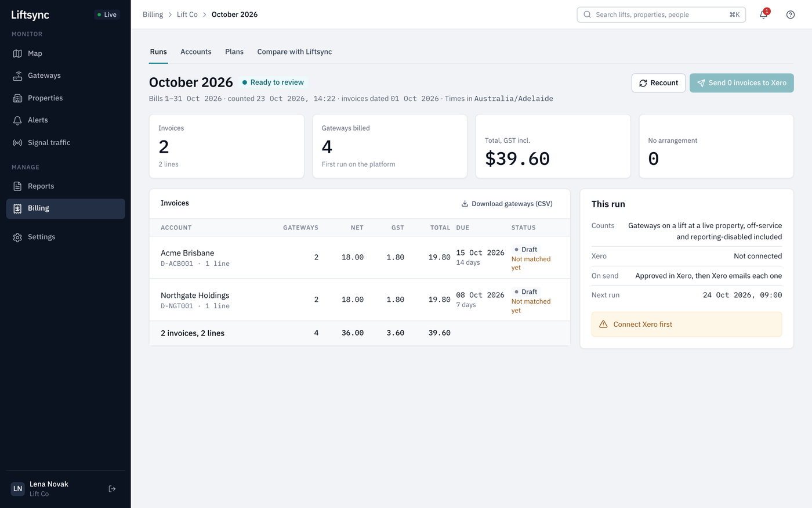Image resolution: width=812 pixels, height=508 pixels.
Task: Open the Northgate Holdings invoice row
Action: [x=360, y=300]
